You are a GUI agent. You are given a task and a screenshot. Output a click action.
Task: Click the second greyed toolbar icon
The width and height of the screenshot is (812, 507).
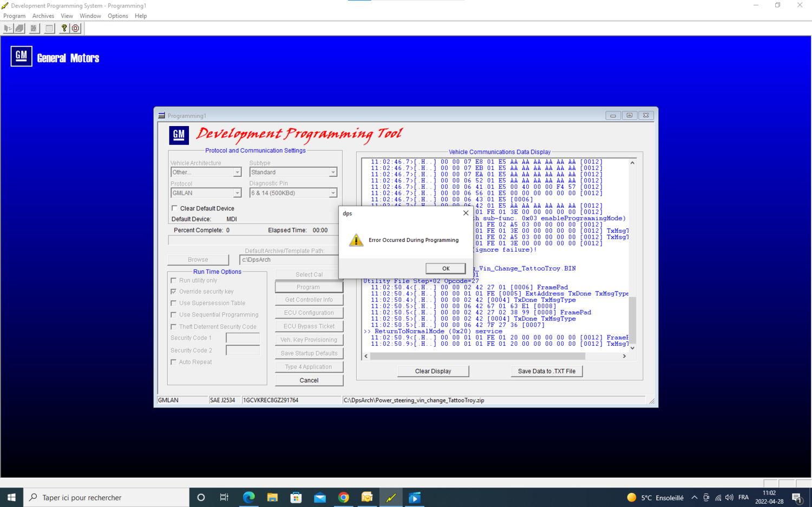19,28
